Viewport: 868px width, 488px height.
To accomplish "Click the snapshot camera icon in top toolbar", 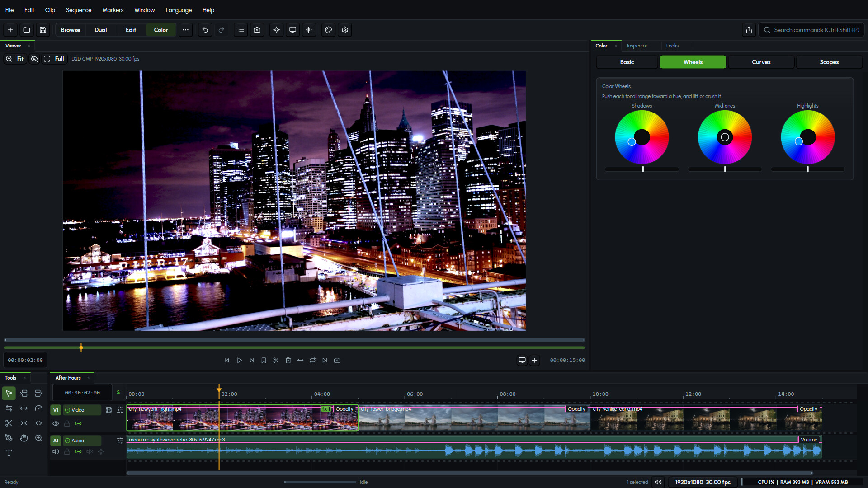I will tap(257, 30).
